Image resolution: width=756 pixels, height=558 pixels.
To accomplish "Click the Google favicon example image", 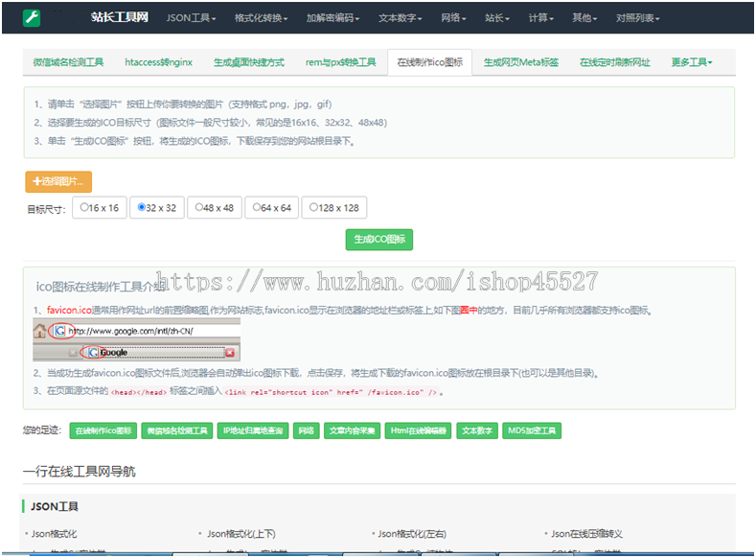I will (x=136, y=339).
